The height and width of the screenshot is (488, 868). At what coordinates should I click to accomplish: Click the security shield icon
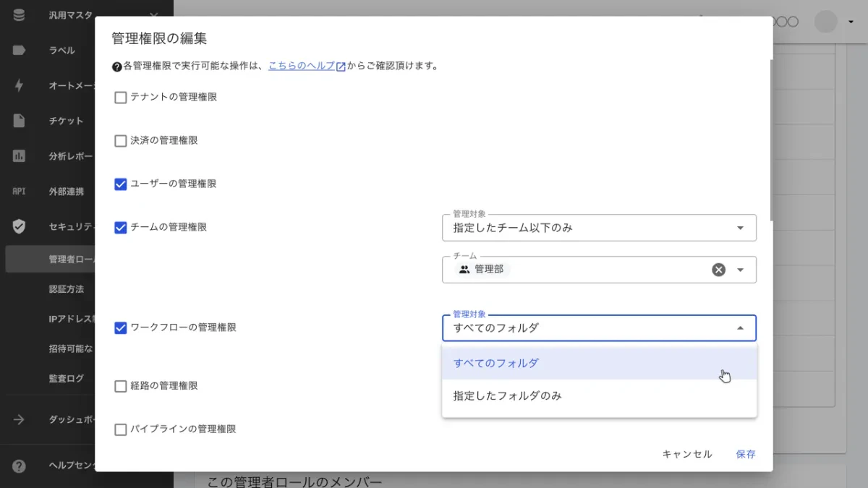point(19,226)
